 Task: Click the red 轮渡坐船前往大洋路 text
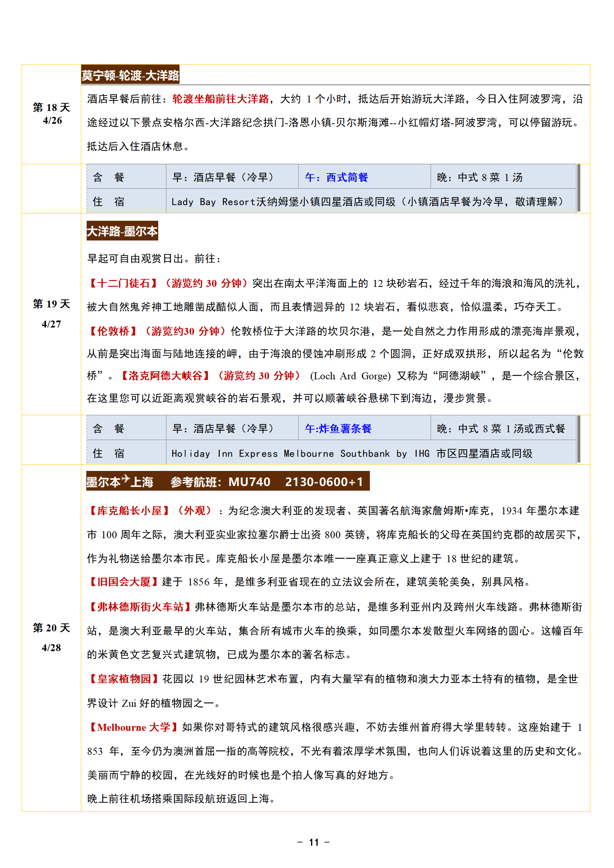pyautogui.click(x=220, y=99)
